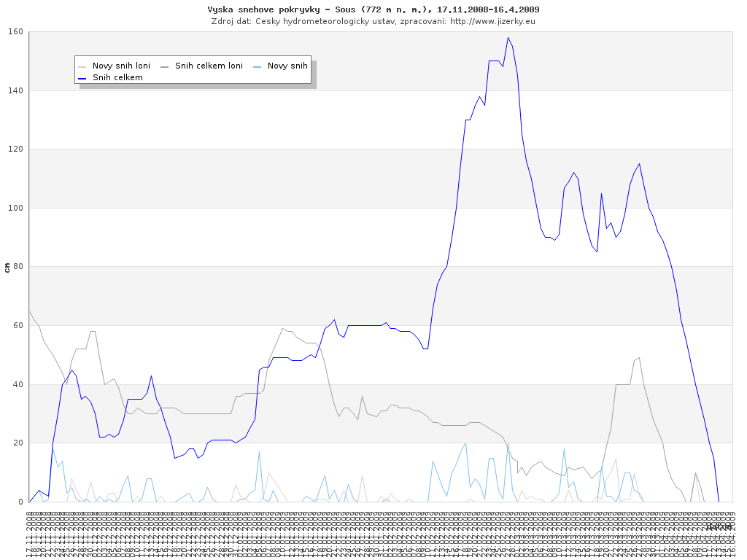
Task: Click the light blue 'Novy snih' legend marker
Action: [258, 66]
